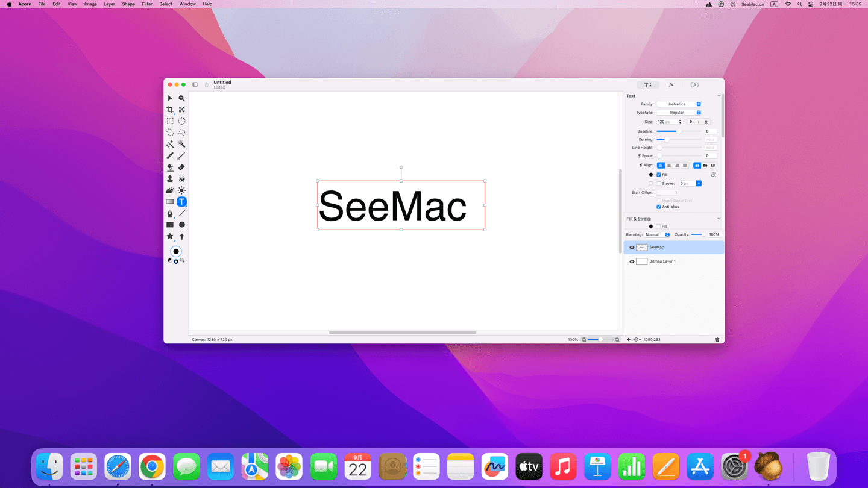
Task: Select the Crop tool
Action: (170, 110)
